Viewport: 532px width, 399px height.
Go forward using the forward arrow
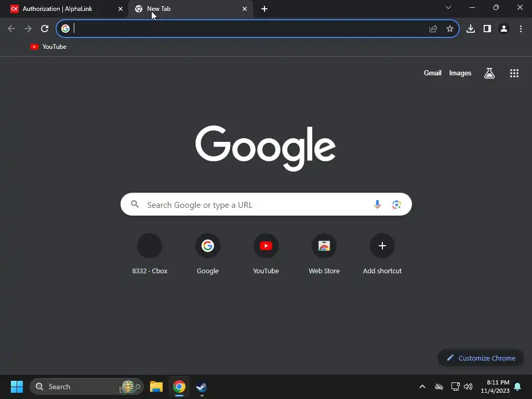click(28, 29)
